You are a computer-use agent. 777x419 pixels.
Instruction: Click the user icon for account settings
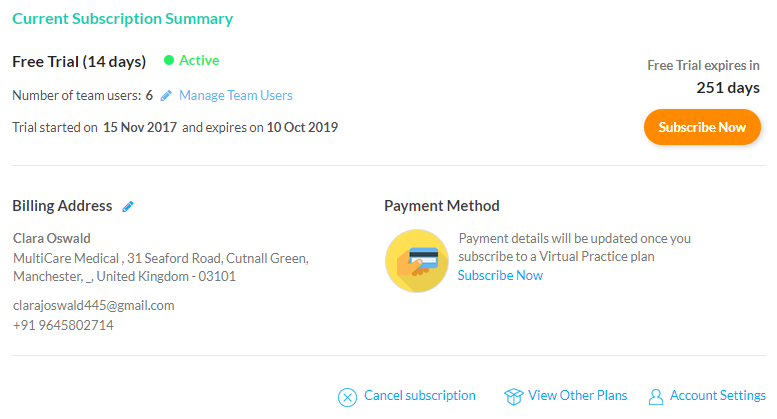pyautogui.click(x=656, y=397)
